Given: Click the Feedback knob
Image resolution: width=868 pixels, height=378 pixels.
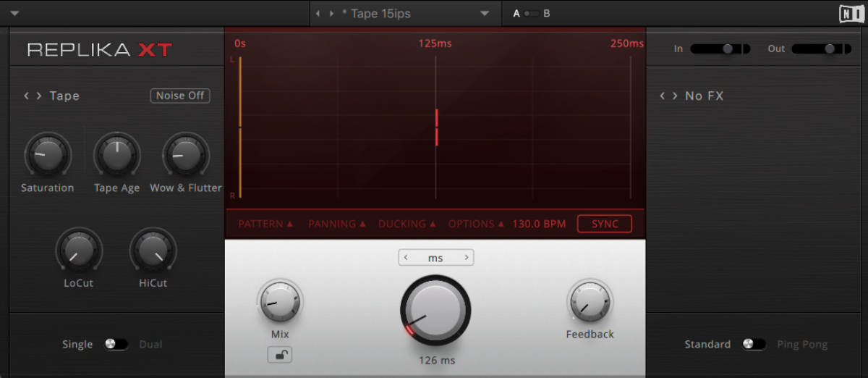Looking at the screenshot, I should tap(590, 301).
